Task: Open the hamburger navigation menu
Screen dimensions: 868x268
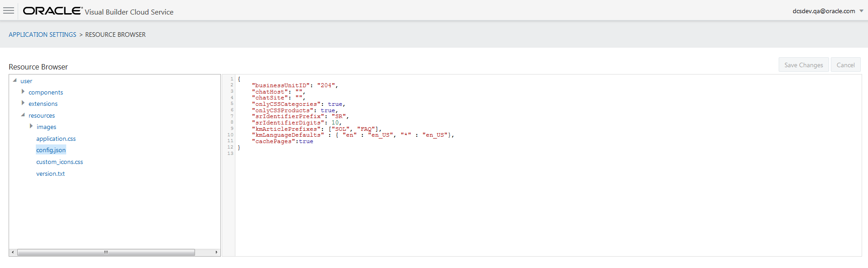Action: click(9, 10)
